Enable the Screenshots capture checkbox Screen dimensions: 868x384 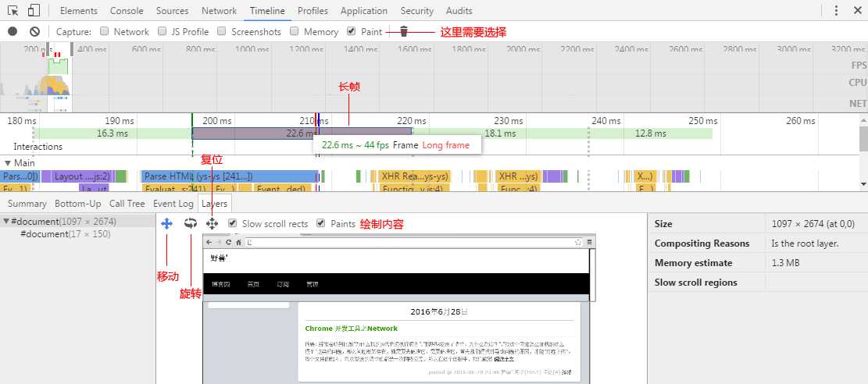[x=221, y=31]
